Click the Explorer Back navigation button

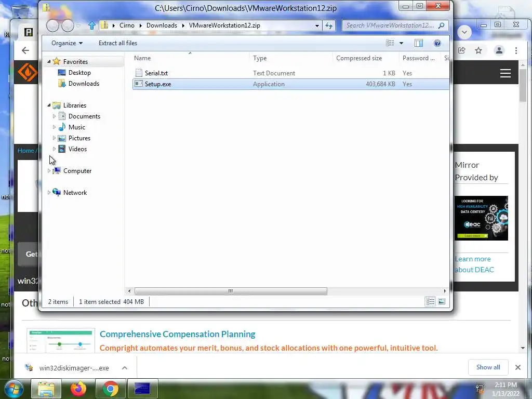point(52,25)
